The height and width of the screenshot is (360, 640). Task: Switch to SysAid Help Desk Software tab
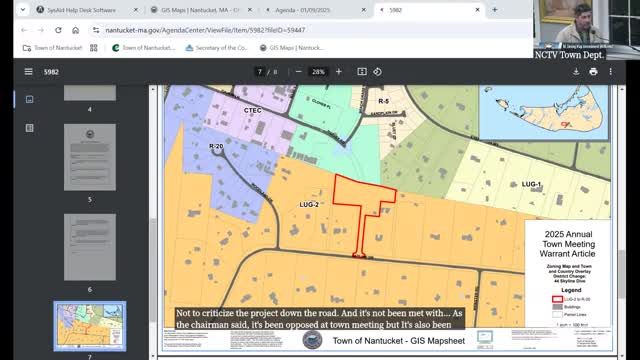coord(81,10)
